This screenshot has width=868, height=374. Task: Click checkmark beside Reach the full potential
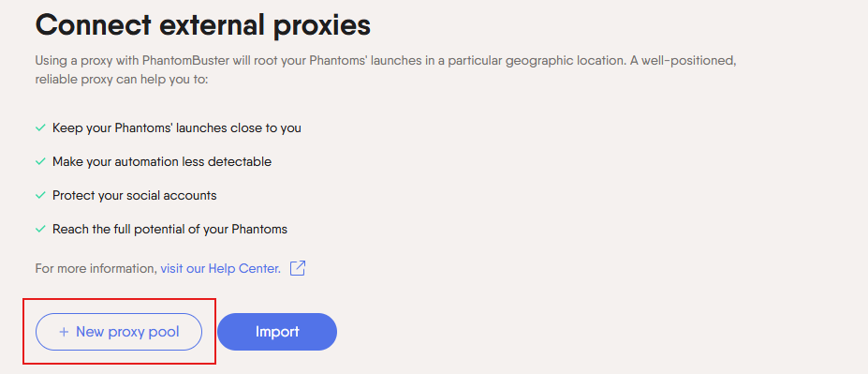point(40,229)
